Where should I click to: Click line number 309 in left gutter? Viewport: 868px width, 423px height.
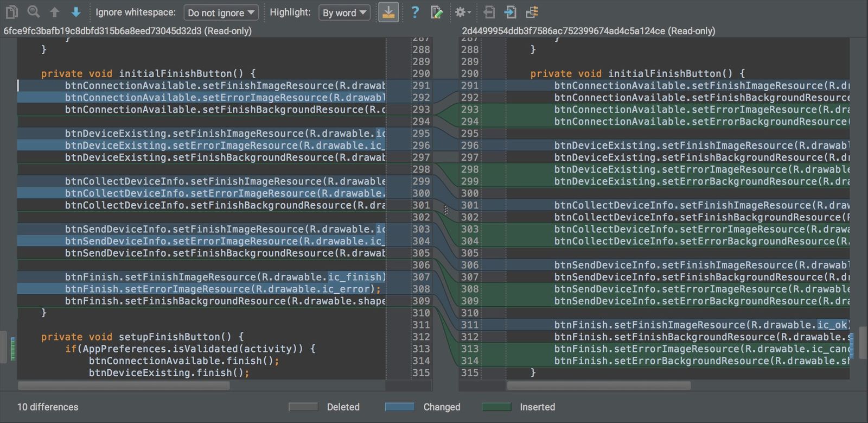click(x=421, y=301)
